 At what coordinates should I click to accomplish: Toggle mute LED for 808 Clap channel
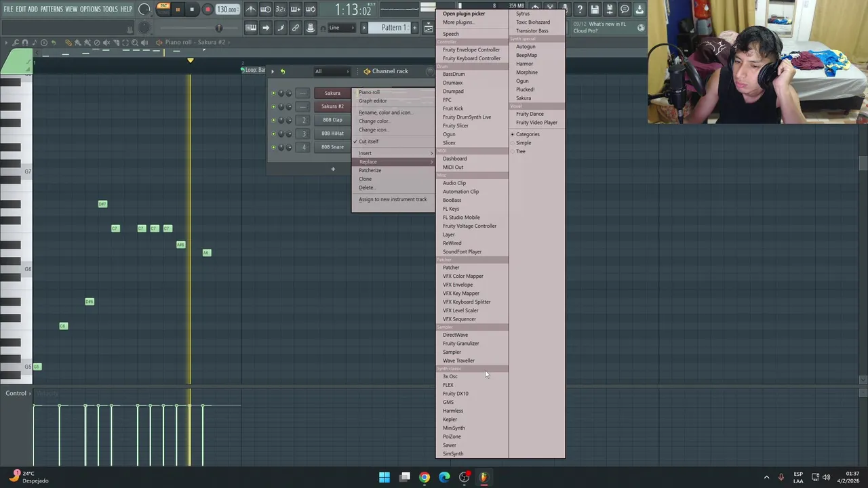(x=273, y=121)
